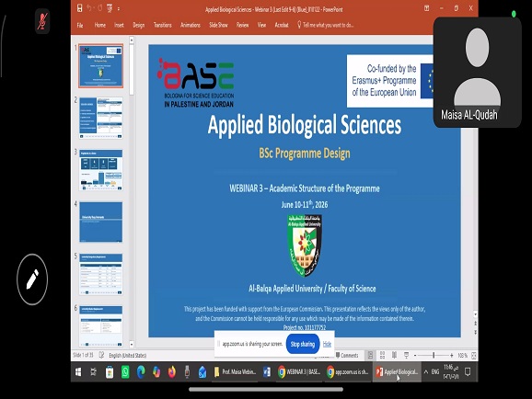
Task: Click the spell check icon in status bar
Action: (x=101, y=355)
